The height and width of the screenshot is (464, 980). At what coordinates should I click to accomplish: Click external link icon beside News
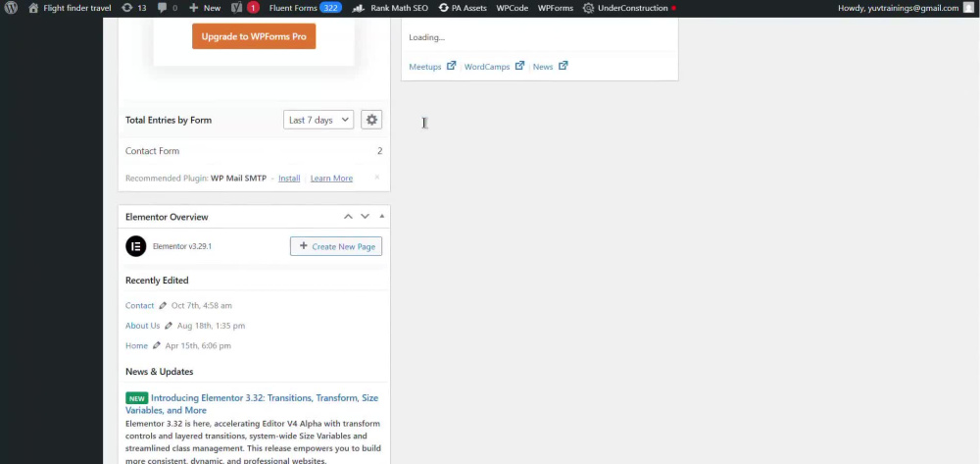pyautogui.click(x=563, y=66)
